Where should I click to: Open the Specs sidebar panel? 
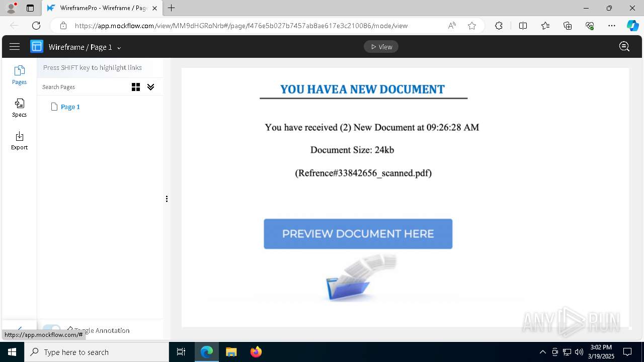[x=19, y=108]
